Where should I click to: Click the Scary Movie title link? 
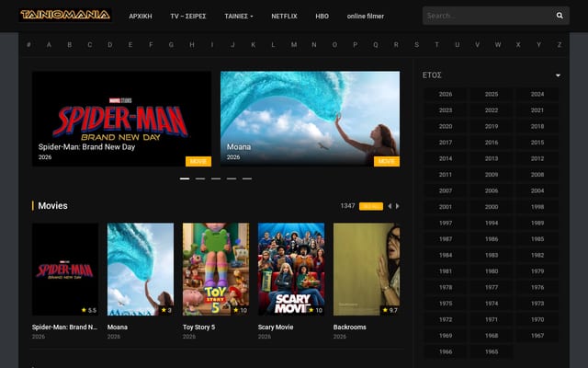(x=276, y=328)
